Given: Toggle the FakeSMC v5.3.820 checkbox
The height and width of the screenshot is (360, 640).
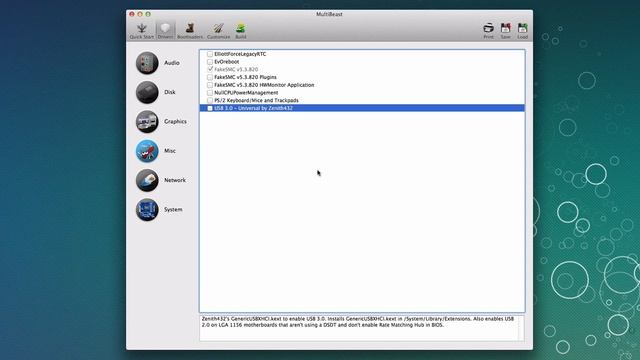Looking at the screenshot, I should tap(210, 69).
